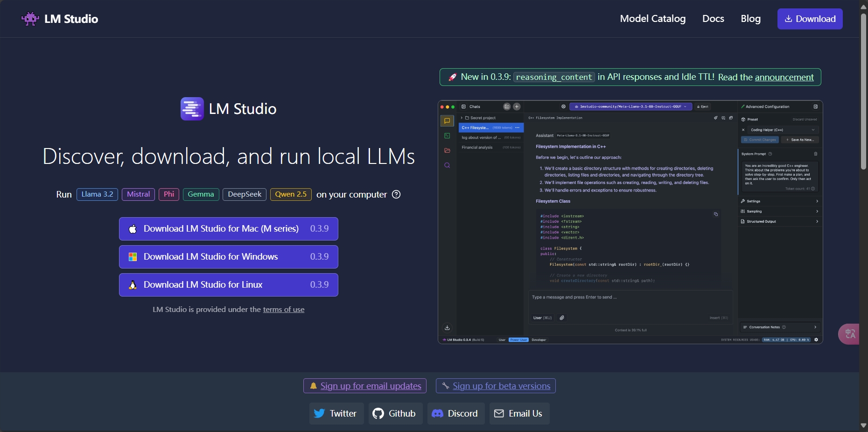
Task: Open the terms of use link
Action: (284, 309)
